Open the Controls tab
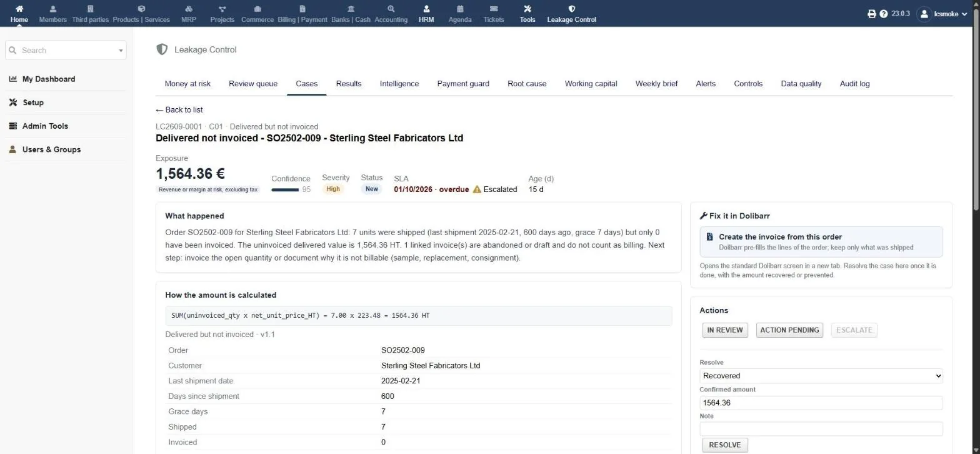Image resolution: width=980 pixels, height=454 pixels. [x=748, y=83]
